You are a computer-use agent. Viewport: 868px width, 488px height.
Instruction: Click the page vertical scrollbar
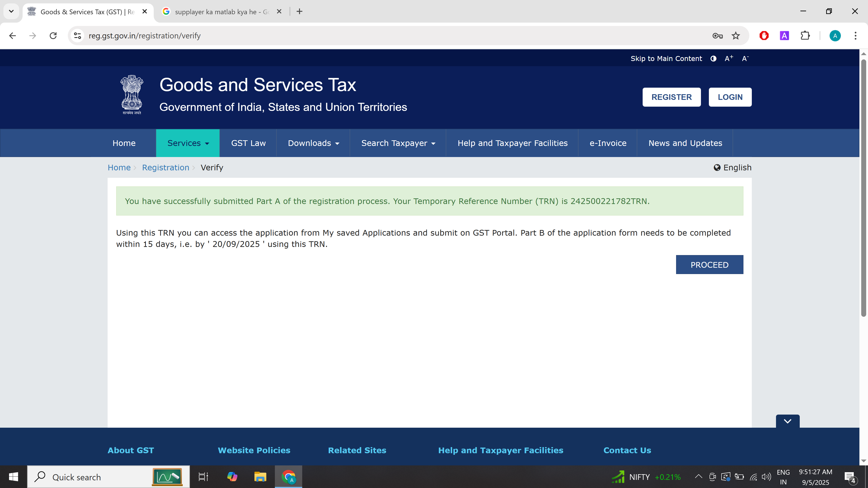pyautogui.click(x=863, y=189)
